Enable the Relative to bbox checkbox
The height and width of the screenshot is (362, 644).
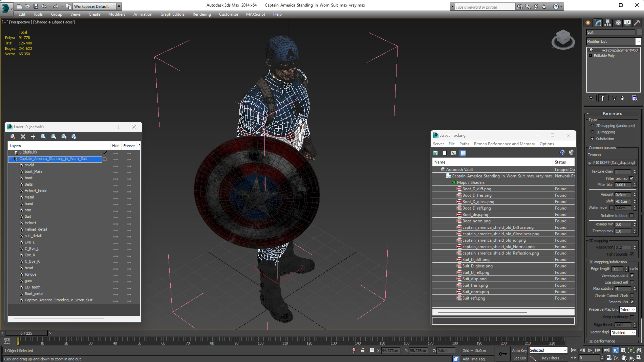click(632, 215)
